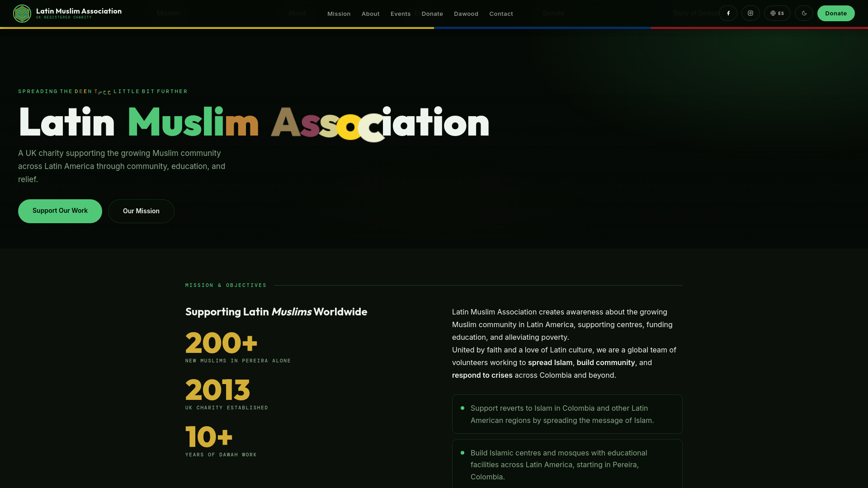Screen dimensions: 868x488
Task: Click the bold "spread Islam" text
Action: coord(550,362)
